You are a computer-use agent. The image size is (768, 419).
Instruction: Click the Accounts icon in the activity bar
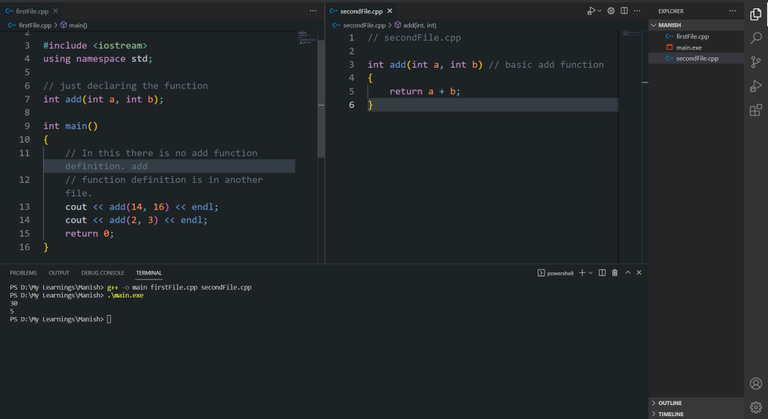[756, 383]
